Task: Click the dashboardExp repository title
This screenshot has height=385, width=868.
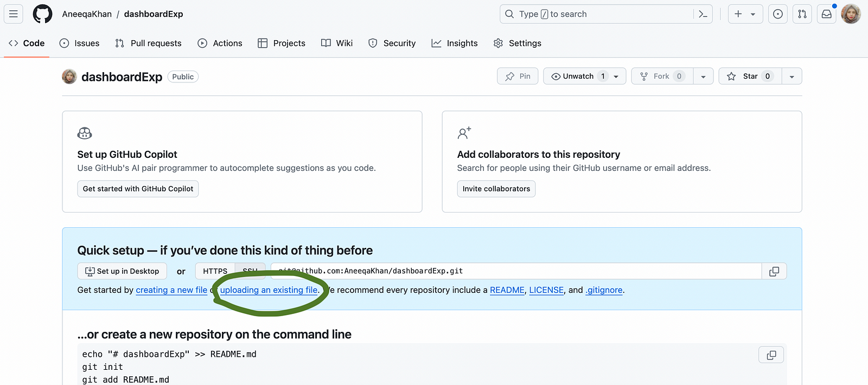Action: tap(122, 77)
